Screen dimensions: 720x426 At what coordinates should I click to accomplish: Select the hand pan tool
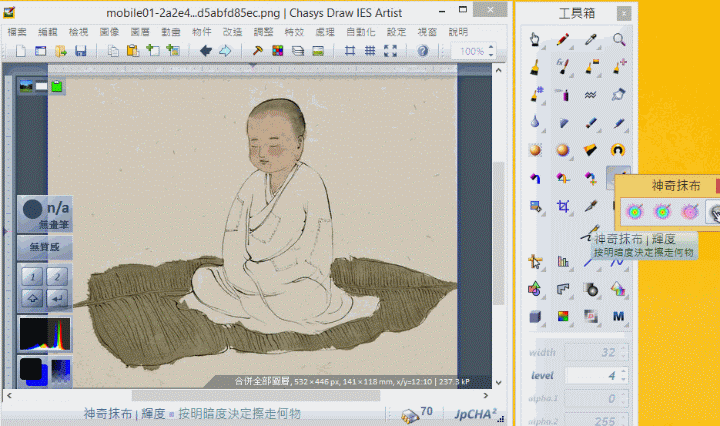(x=535, y=39)
